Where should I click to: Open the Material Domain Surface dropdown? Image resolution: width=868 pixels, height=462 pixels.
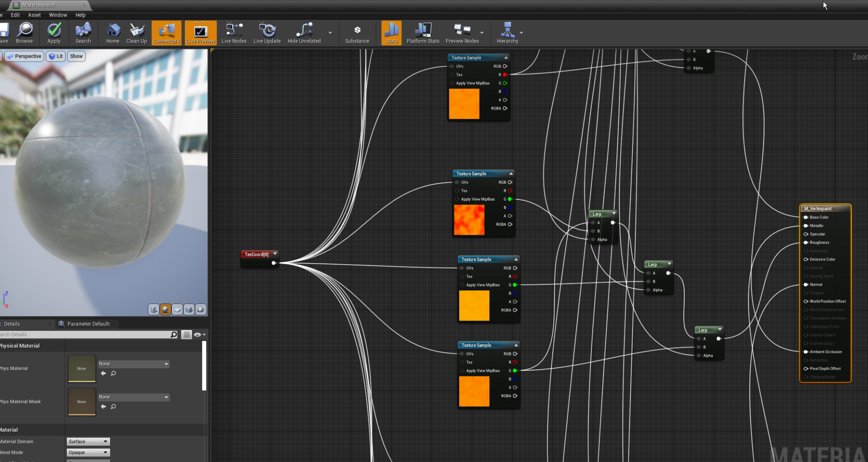[x=88, y=442]
